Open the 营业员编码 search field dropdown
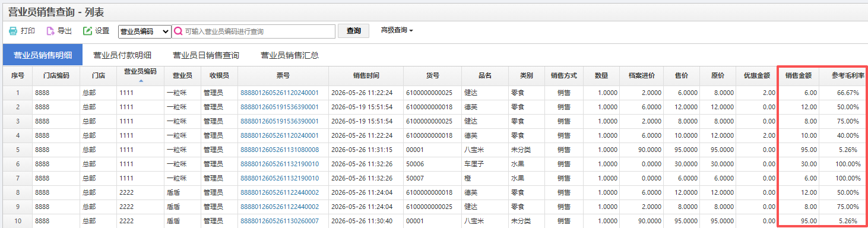Screen dimensions: 868x228 click(x=144, y=31)
